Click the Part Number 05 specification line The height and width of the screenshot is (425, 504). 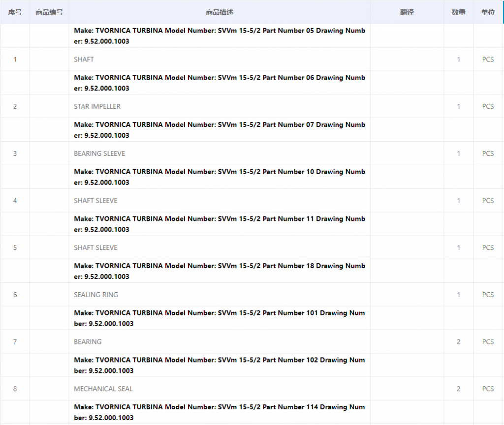220,36
